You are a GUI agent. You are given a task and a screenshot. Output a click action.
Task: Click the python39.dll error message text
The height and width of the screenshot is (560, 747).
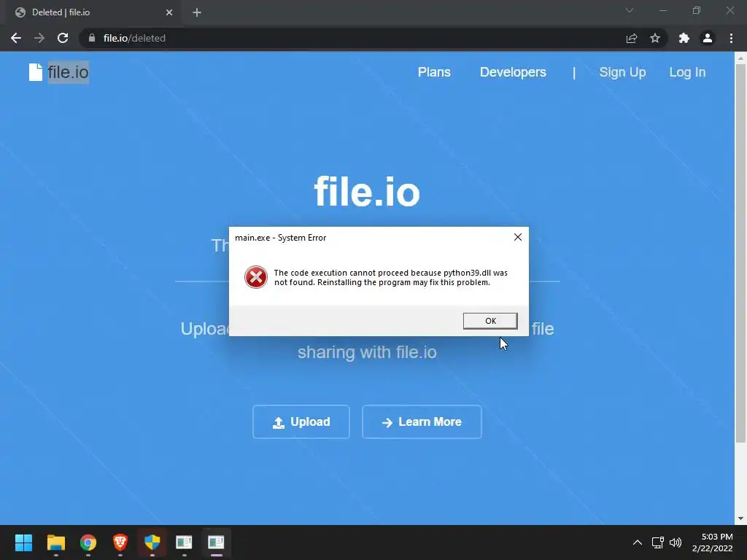coord(391,278)
